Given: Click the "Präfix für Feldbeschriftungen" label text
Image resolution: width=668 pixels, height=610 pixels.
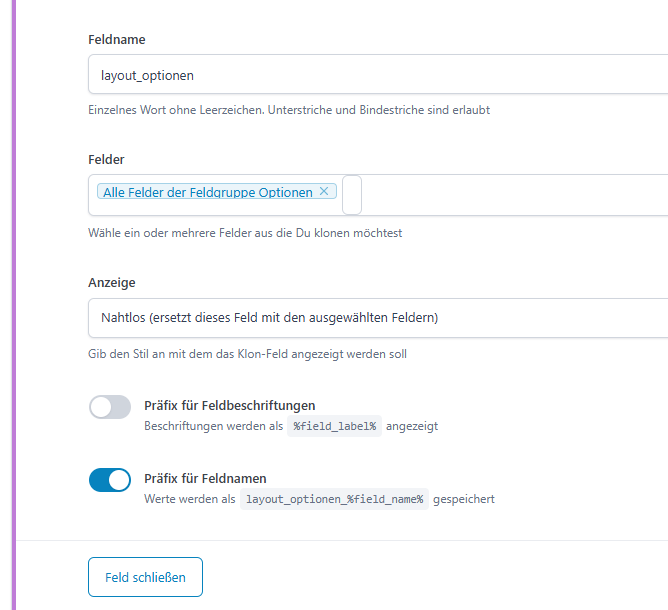Looking at the screenshot, I should pos(230,406).
